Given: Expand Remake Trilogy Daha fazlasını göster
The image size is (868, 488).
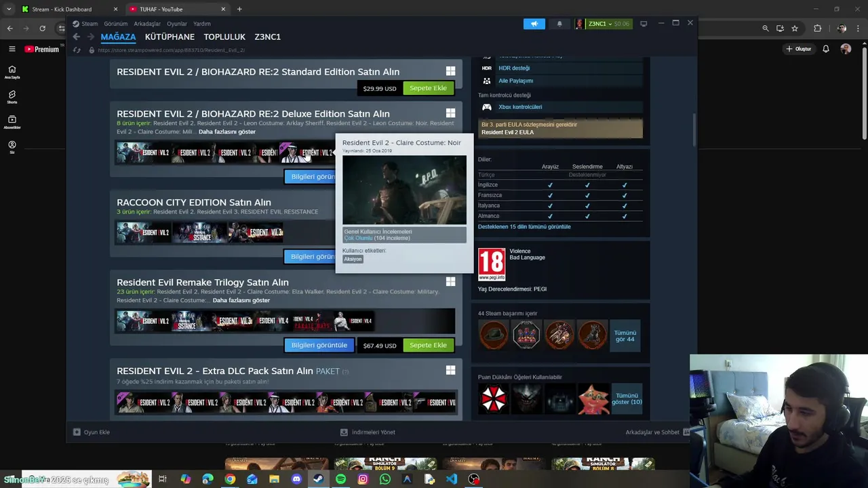Looking at the screenshot, I should tap(241, 300).
